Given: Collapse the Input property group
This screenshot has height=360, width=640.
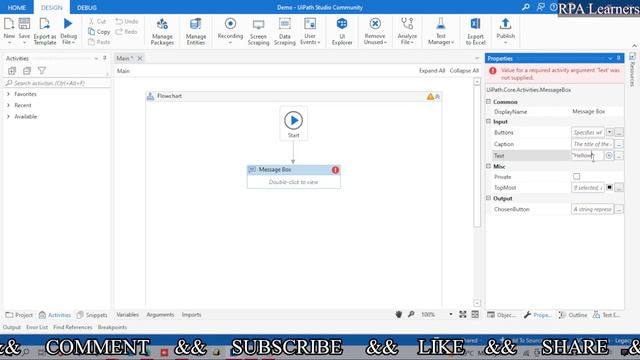Looking at the screenshot, I should [489, 122].
